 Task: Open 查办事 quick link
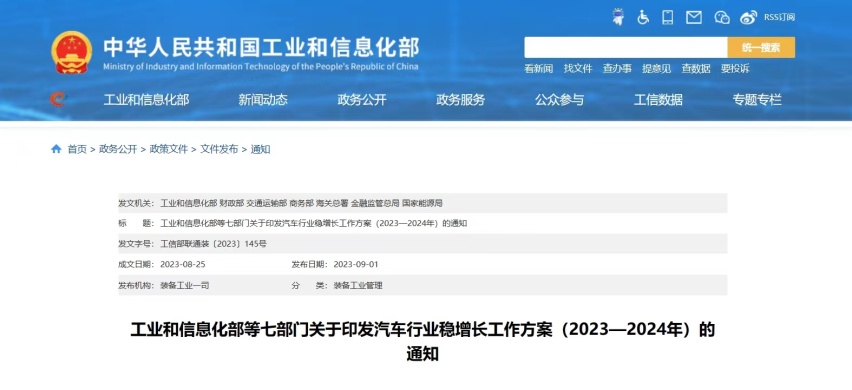[617, 68]
